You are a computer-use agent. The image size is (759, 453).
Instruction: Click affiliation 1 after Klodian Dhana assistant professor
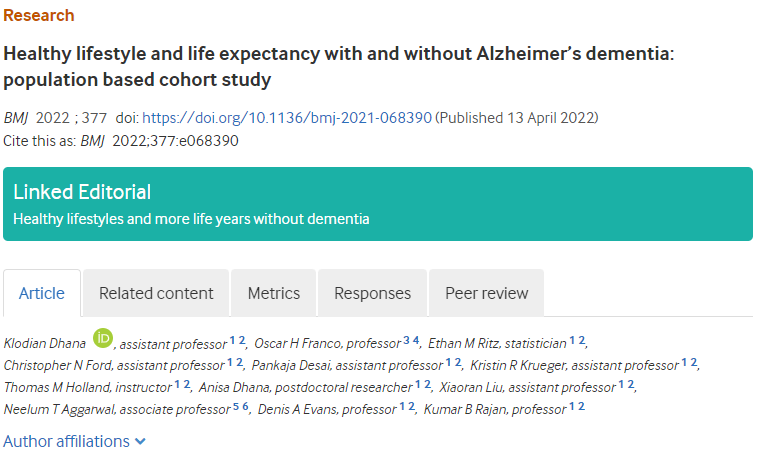(x=232, y=341)
